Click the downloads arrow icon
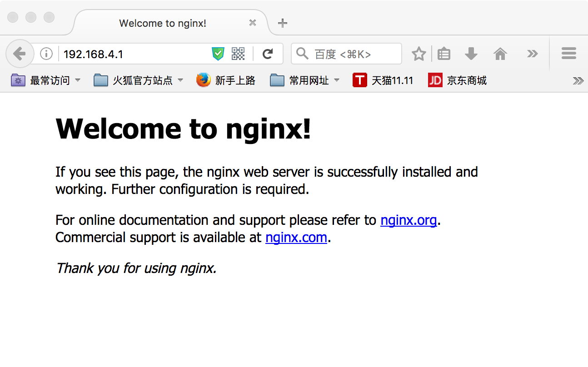The width and height of the screenshot is (588, 367). click(x=471, y=53)
